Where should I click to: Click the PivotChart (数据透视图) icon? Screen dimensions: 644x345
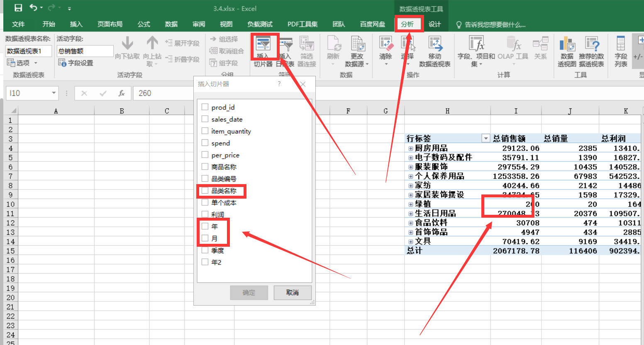coord(567,44)
